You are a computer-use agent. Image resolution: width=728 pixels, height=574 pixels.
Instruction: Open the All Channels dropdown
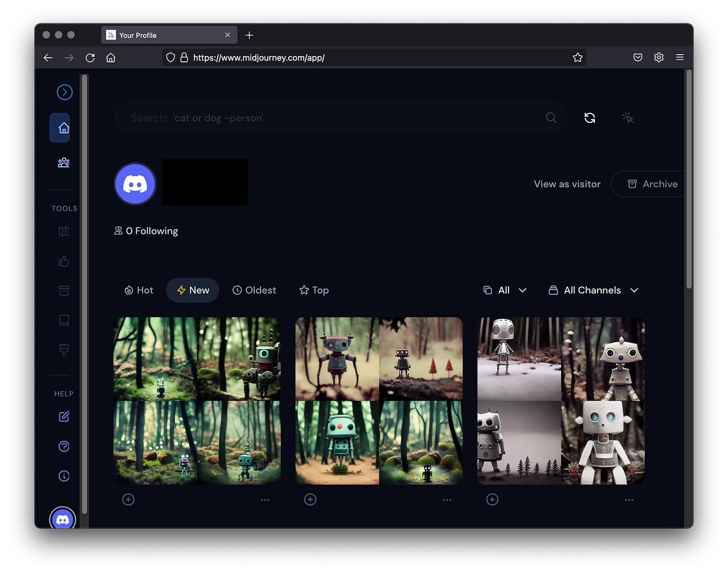tap(593, 290)
